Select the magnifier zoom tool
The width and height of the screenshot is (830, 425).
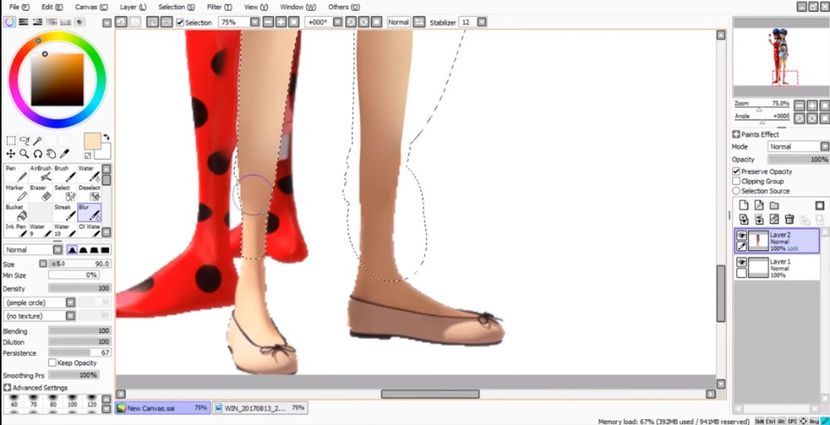point(24,154)
